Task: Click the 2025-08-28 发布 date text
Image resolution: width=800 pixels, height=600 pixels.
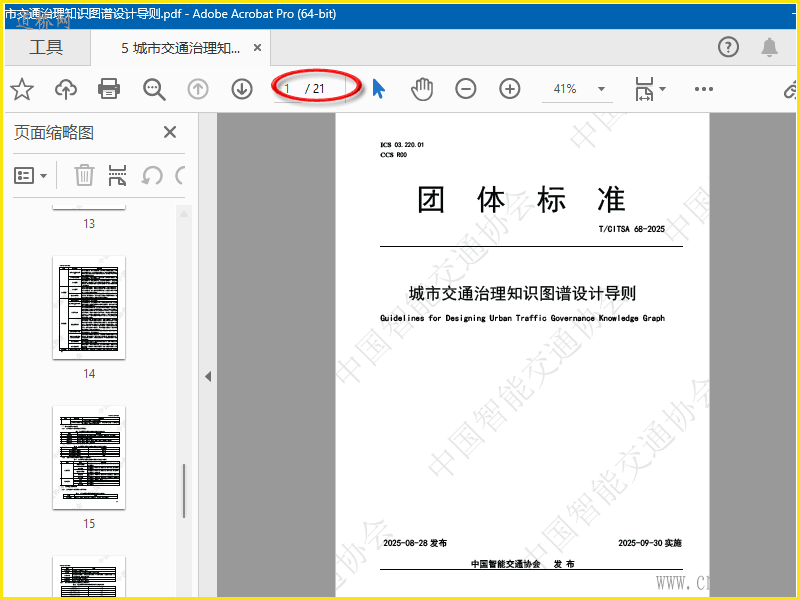Action: 415,543
